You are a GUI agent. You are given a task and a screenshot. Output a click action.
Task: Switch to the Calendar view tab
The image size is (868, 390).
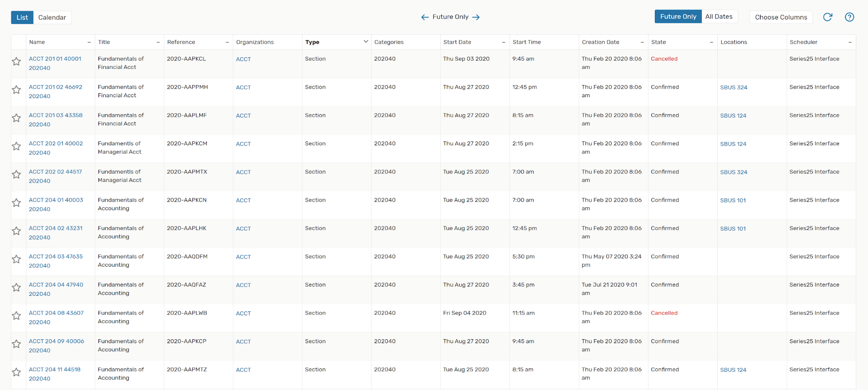52,17
